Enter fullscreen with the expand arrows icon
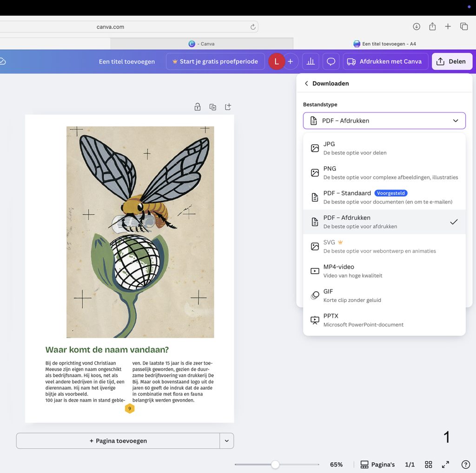Screen dimensions: 476x473 coord(445,464)
